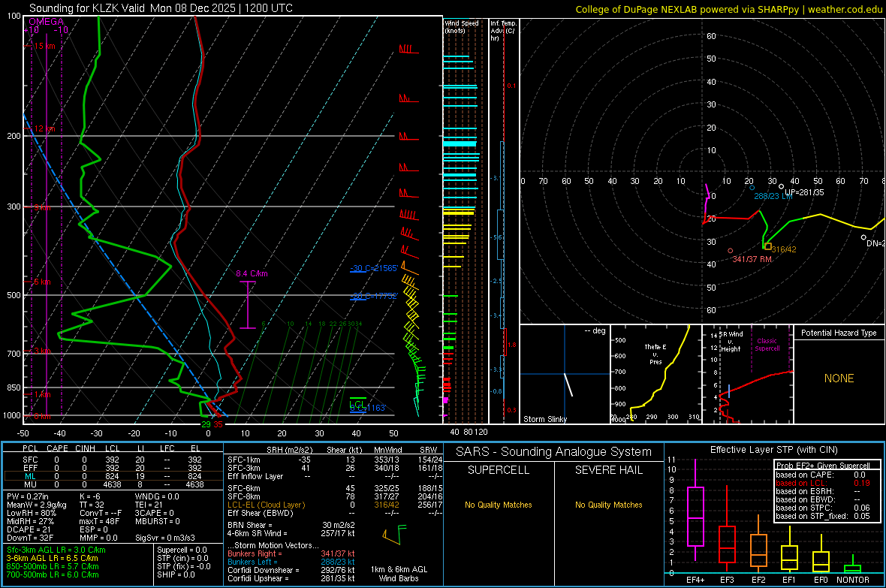
Task: Click the 'Inf. Temp. Adv.' panel header
Action: coord(502,31)
